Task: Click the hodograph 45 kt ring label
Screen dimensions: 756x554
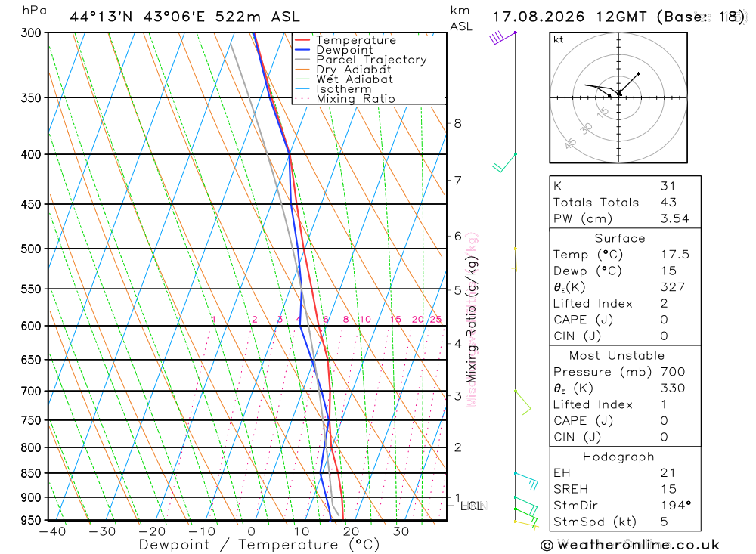Action: coord(570,144)
